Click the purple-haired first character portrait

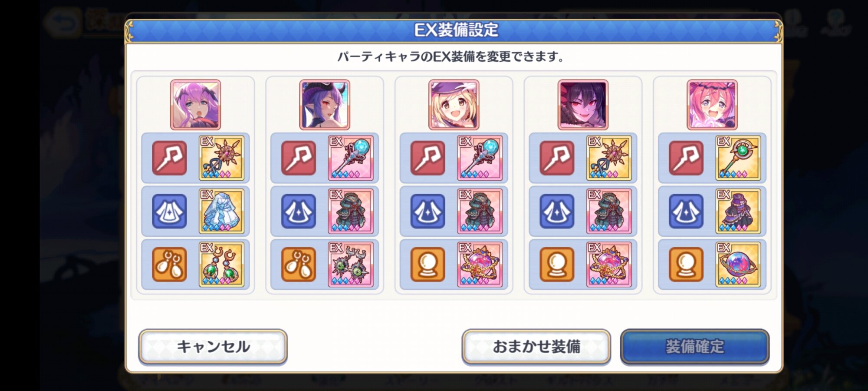(x=195, y=105)
